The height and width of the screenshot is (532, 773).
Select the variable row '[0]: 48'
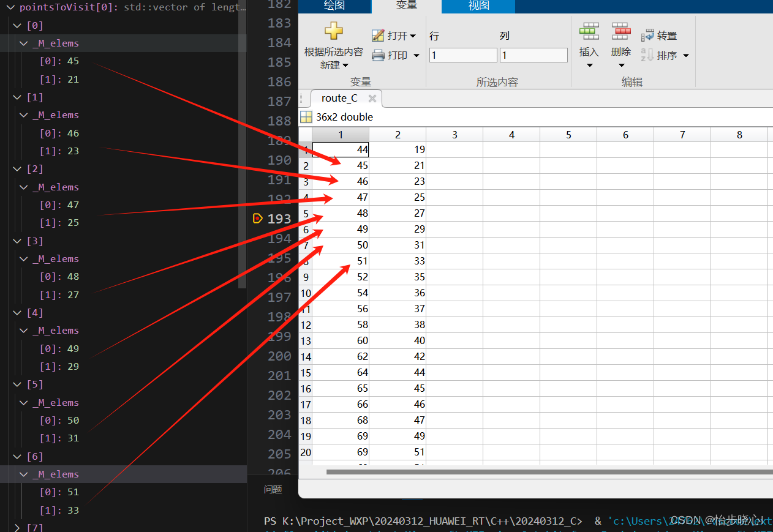123,277
